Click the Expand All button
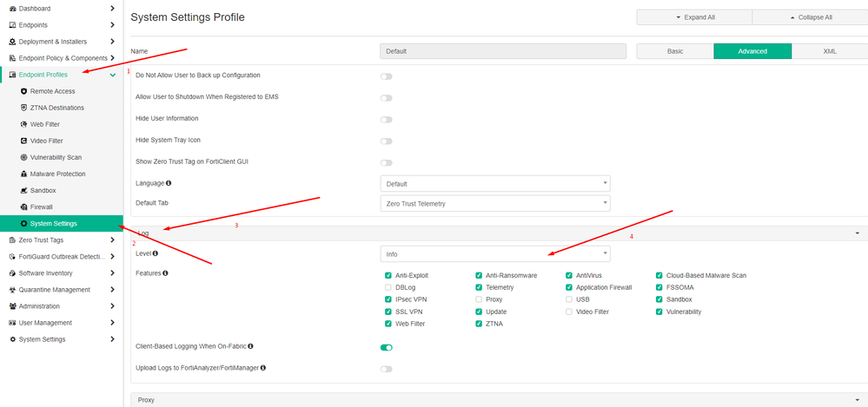The image size is (868, 407). tap(693, 17)
